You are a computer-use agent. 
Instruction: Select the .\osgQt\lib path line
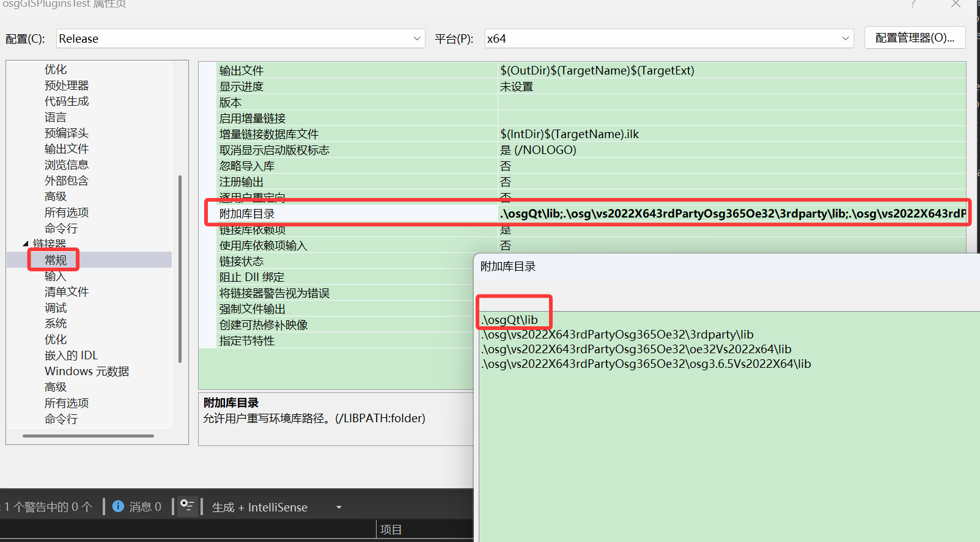[x=510, y=320]
